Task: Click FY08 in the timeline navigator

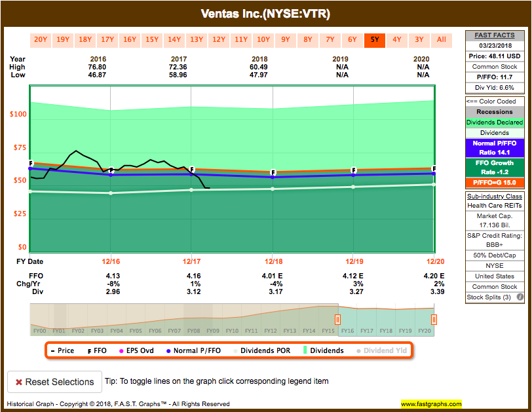Action: pyautogui.click(x=194, y=331)
